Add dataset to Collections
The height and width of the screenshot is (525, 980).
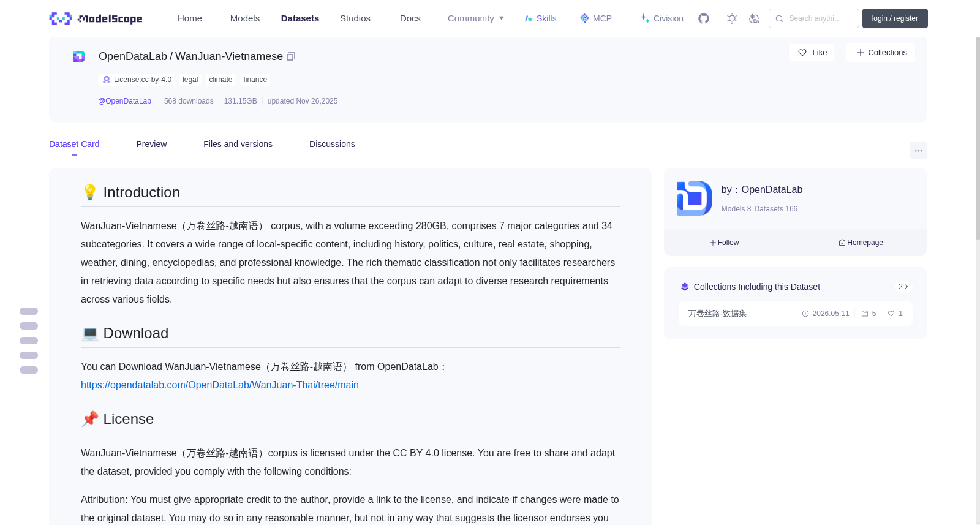coord(881,53)
